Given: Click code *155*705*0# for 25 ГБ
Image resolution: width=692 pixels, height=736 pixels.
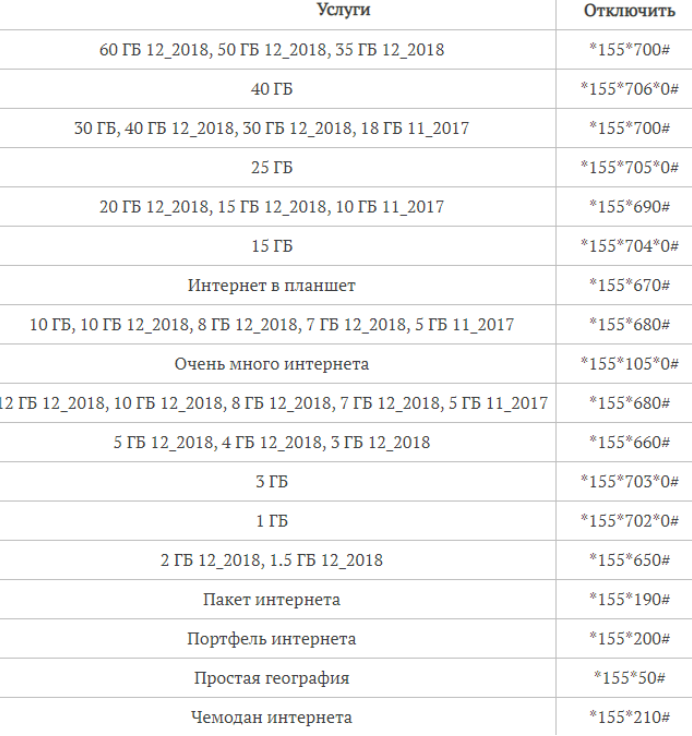Looking at the screenshot, I should 629,167.
